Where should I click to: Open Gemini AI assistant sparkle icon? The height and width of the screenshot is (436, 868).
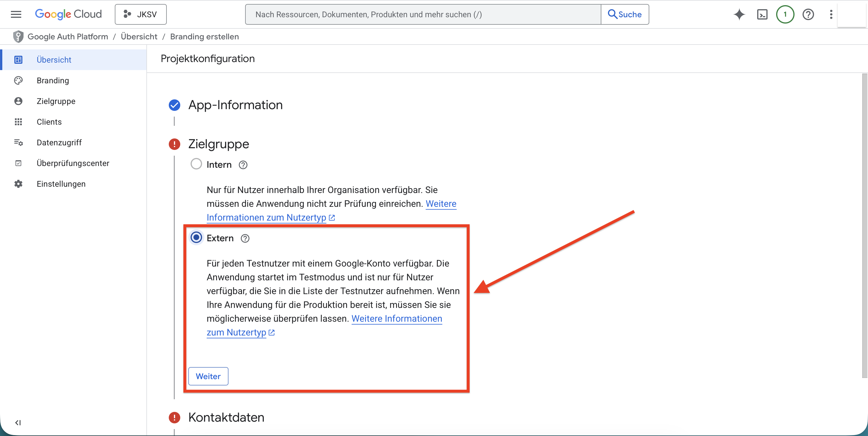pyautogui.click(x=739, y=14)
